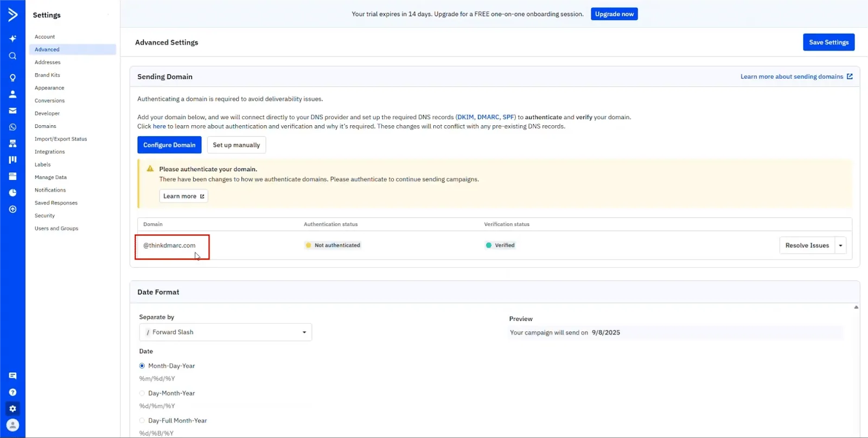This screenshot has height=438, width=868.
Task: Select the Month-Day-Year radio button
Action: (142, 366)
